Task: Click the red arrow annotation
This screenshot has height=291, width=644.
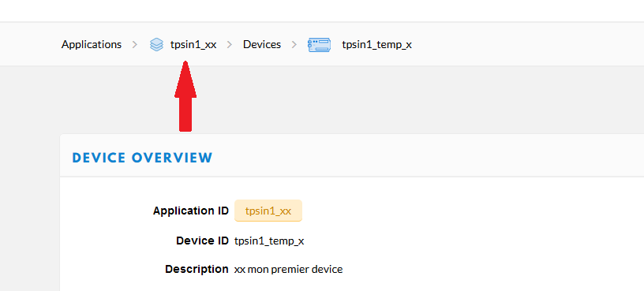Action: point(185,96)
